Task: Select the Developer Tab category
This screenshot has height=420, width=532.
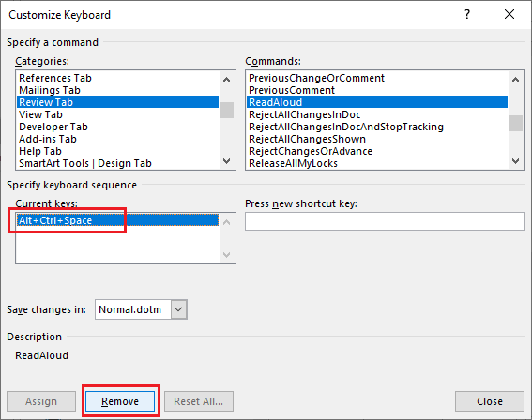Action: point(53,127)
